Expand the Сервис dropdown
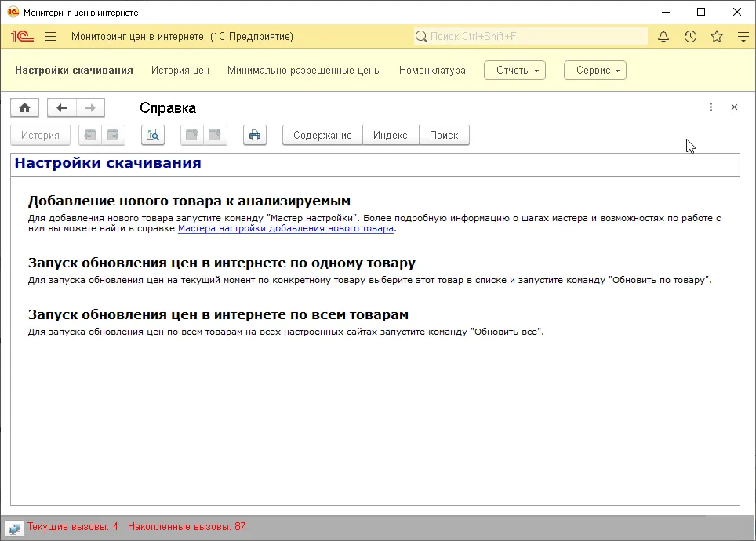Screen dimensions: 756x541 point(595,71)
